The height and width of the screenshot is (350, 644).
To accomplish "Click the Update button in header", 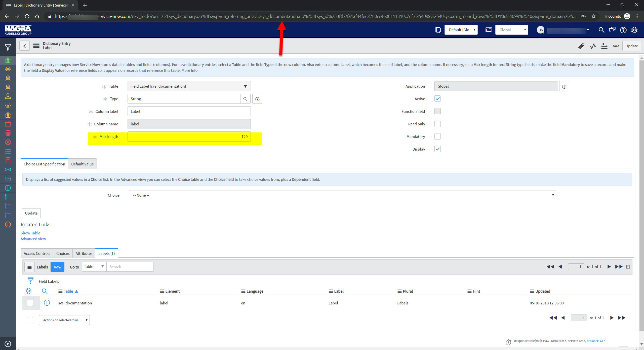I will [x=631, y=46].
